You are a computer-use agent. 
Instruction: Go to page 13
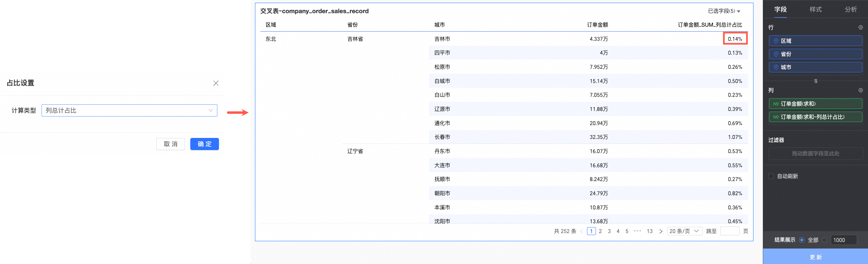(649, 231)
